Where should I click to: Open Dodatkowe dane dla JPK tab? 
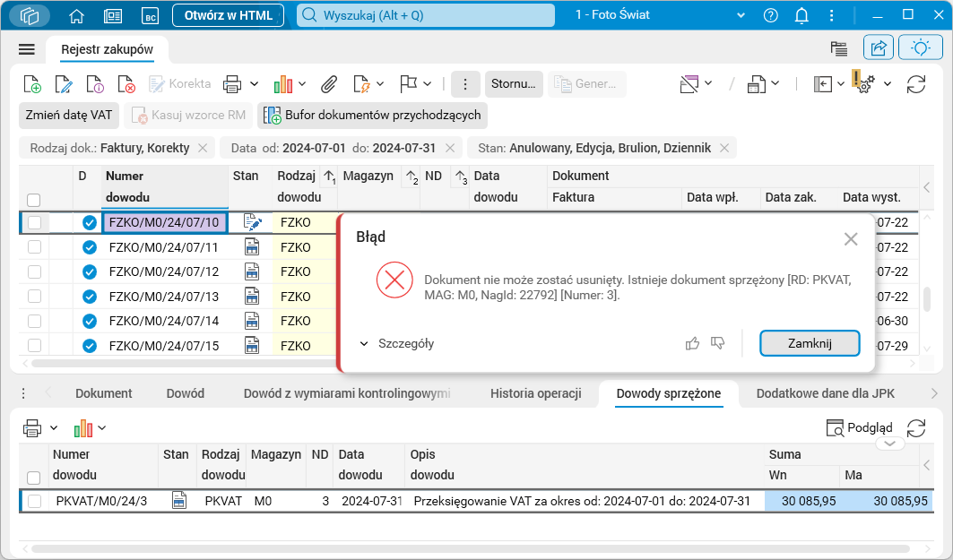826,393
